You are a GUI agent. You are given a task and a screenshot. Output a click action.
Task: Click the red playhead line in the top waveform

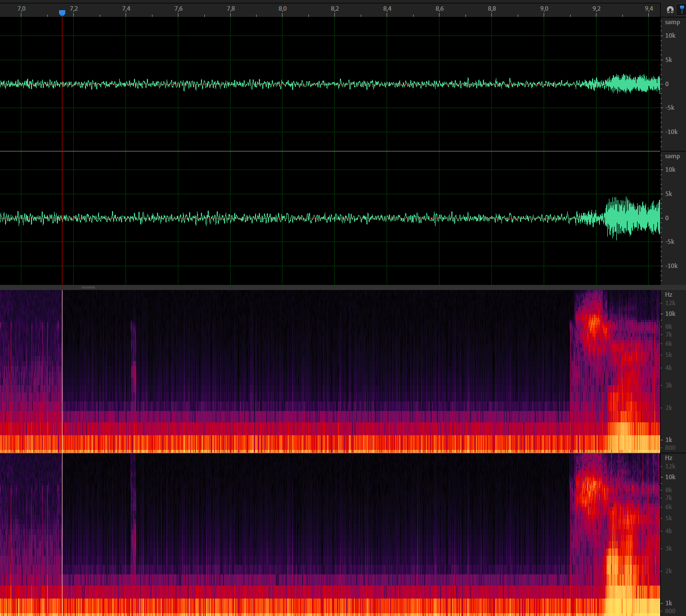pyautogui.click(x=62, y=113)
